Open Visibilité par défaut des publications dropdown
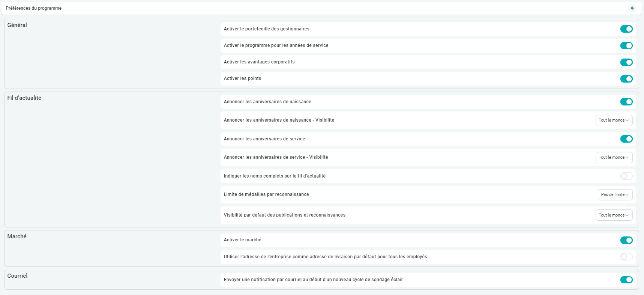The image size is (644, 295). click(x=614, y=215)
